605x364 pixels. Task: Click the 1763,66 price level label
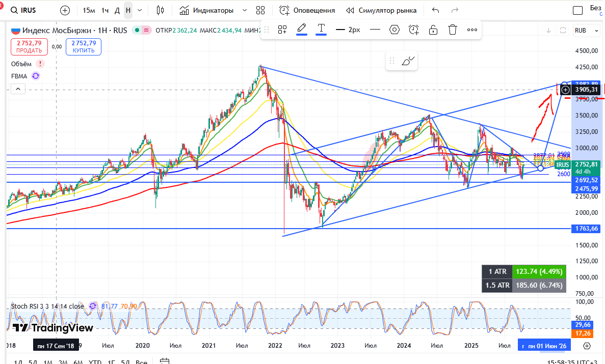pos(586,229)
